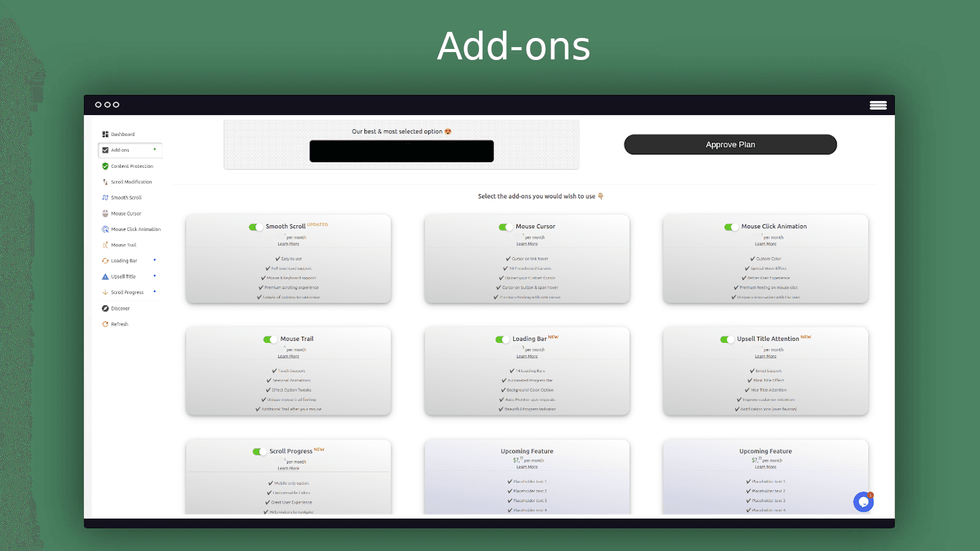
Task: Select the Smooth Scroll sidebar item
Action: (125, 197)
